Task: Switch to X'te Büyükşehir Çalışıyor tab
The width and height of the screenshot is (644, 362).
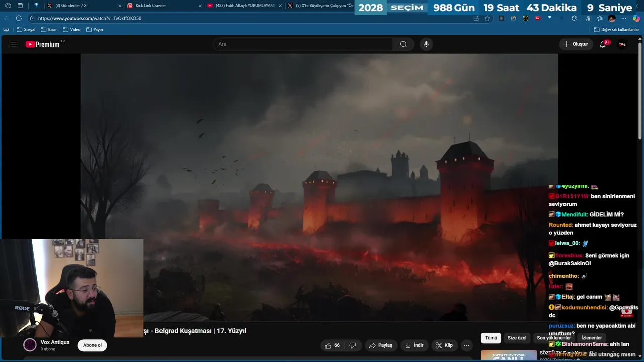Action: (x=320, y=6)
